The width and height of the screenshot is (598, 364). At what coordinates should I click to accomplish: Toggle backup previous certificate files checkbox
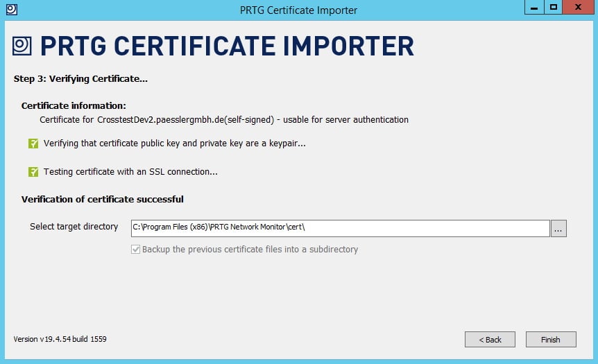[135, 250]
